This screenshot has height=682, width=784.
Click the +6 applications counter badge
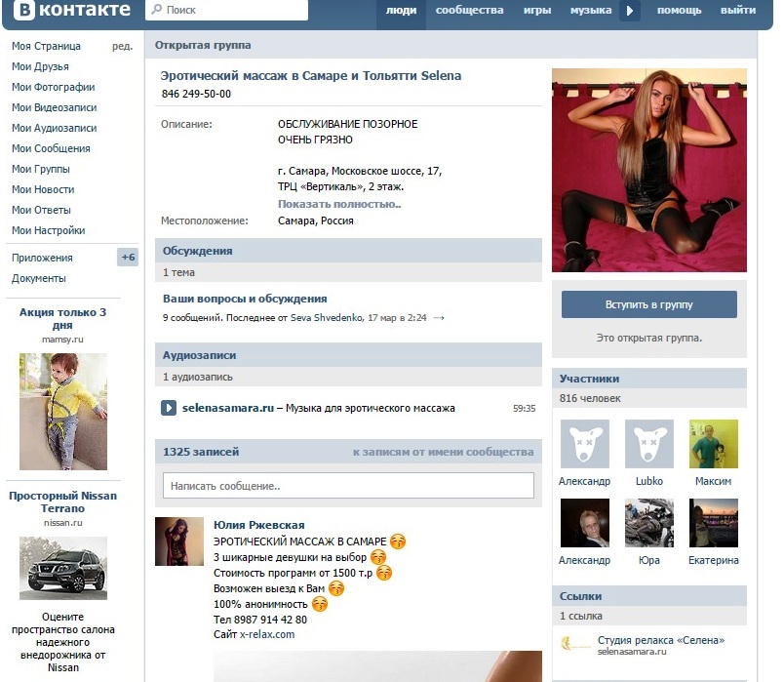(x=128, y=258)
